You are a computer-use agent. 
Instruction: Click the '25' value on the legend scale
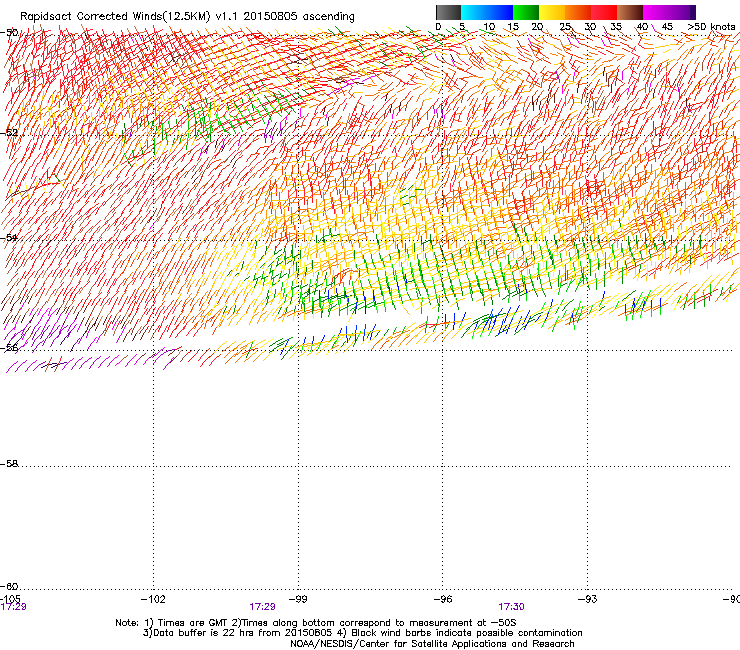click(x=565, y=27)
